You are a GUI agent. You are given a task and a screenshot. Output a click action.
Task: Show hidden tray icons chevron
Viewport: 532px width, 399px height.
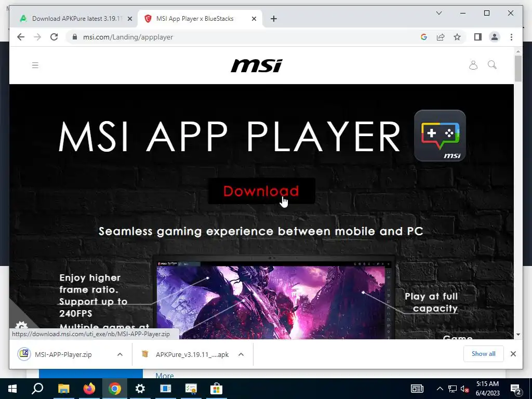coord(440,389)
